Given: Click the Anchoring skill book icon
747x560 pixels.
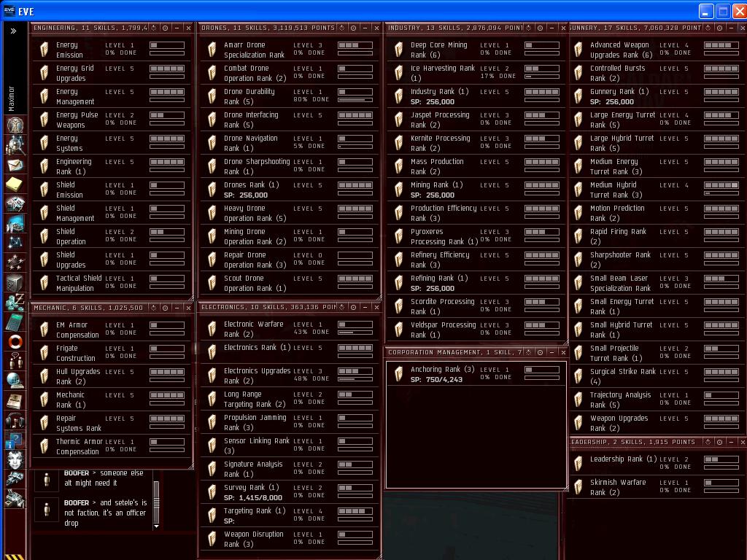Looking at the screenshot, I should 399,374.
